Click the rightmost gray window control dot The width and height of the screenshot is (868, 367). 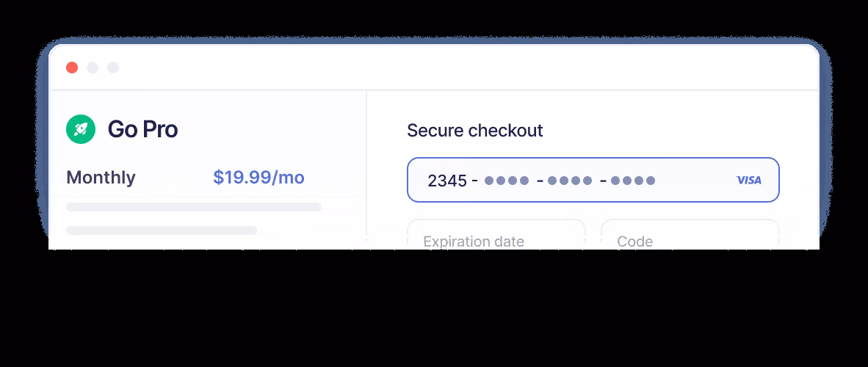(x=113, y=68)
